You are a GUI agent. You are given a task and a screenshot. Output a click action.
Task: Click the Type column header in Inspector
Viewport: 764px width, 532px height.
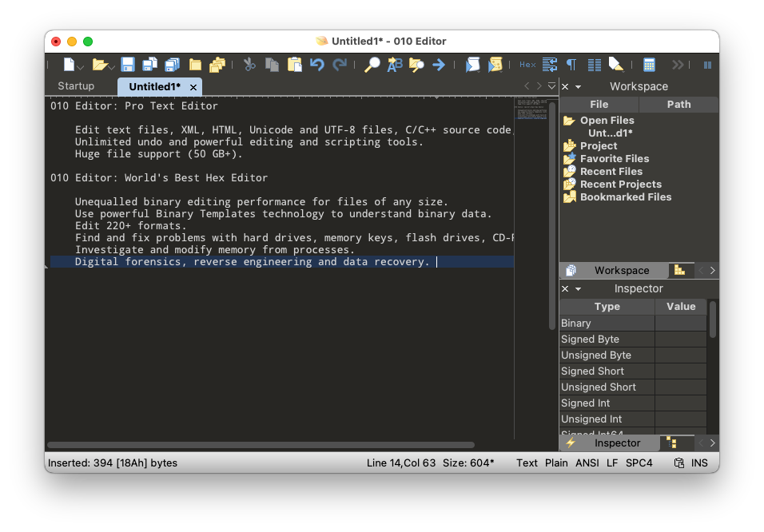(x=607, y=307)
